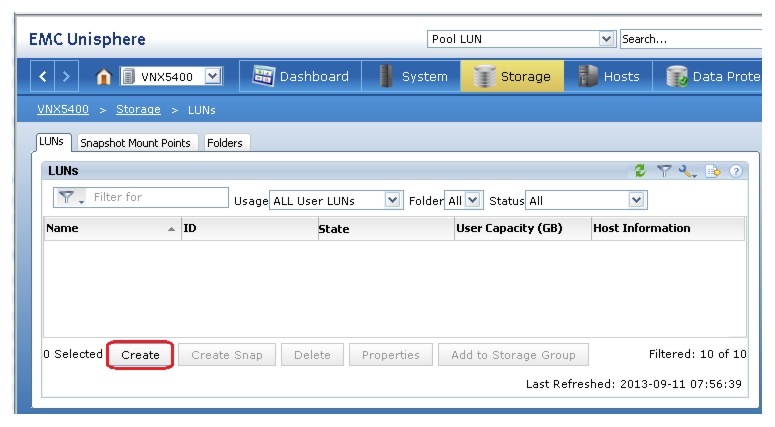775x427 pixels.
Task: Expand the Pool LUN search type dropdown
Action: 606,39
